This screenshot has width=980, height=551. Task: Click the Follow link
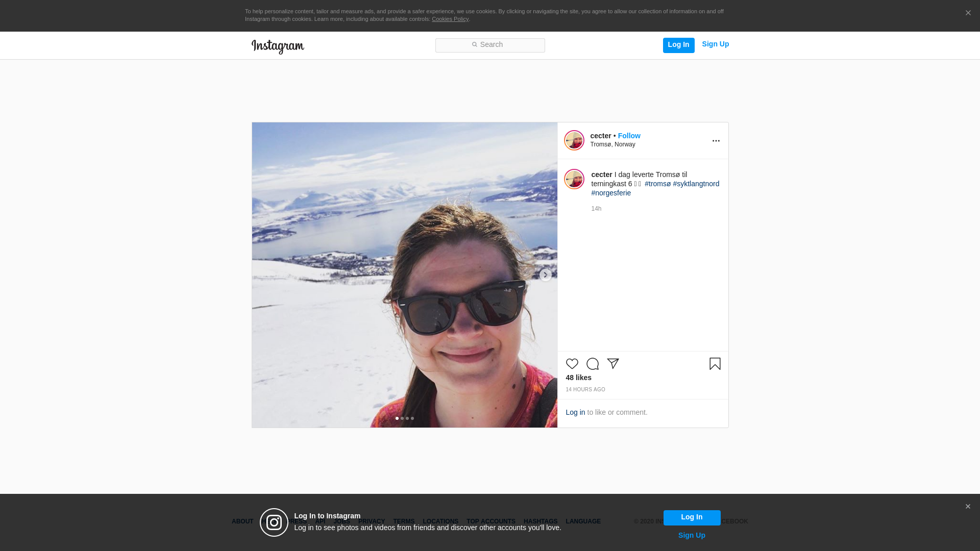tap(629, 136)
